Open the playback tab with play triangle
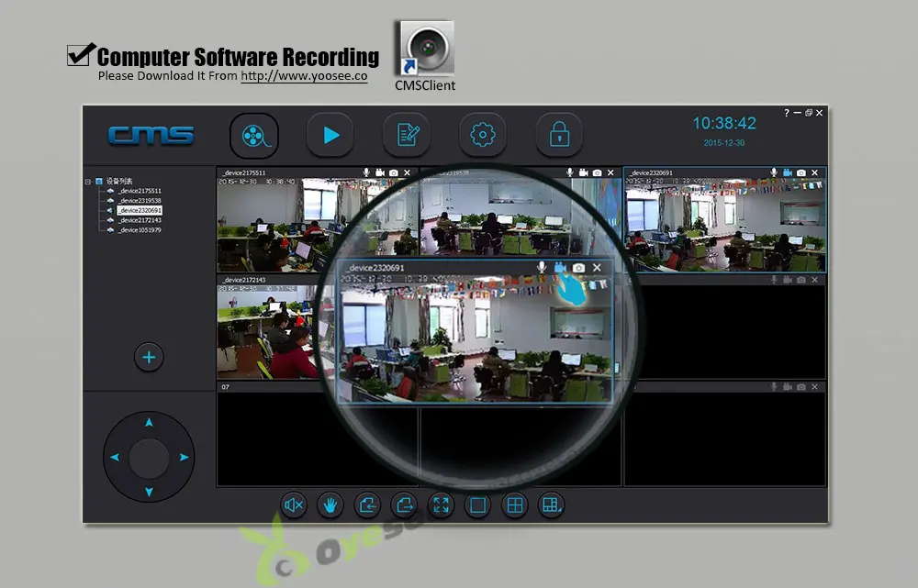The image size is (918, 588). tap(330, 135)
